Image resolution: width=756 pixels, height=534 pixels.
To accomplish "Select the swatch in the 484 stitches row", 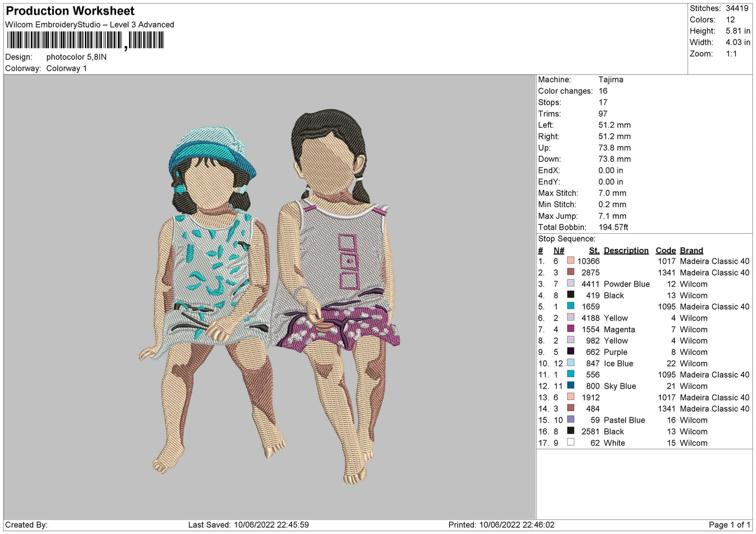I will (x=571, y=408).
